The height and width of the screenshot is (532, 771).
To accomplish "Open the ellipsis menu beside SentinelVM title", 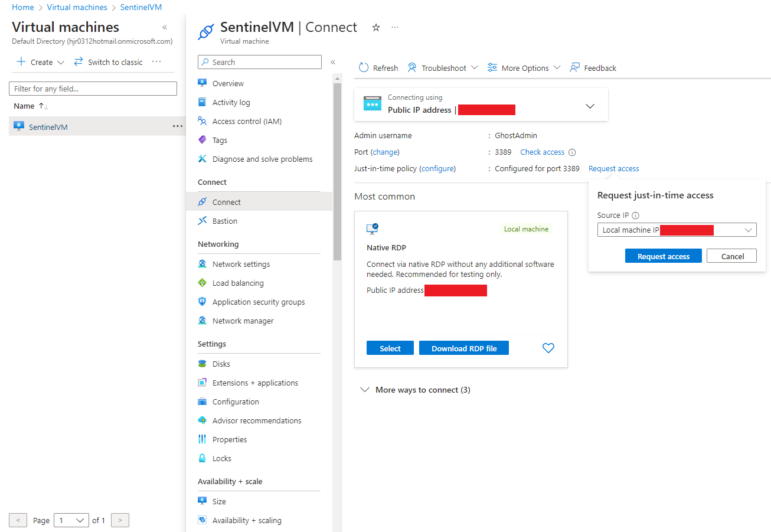I will point(395,27).
